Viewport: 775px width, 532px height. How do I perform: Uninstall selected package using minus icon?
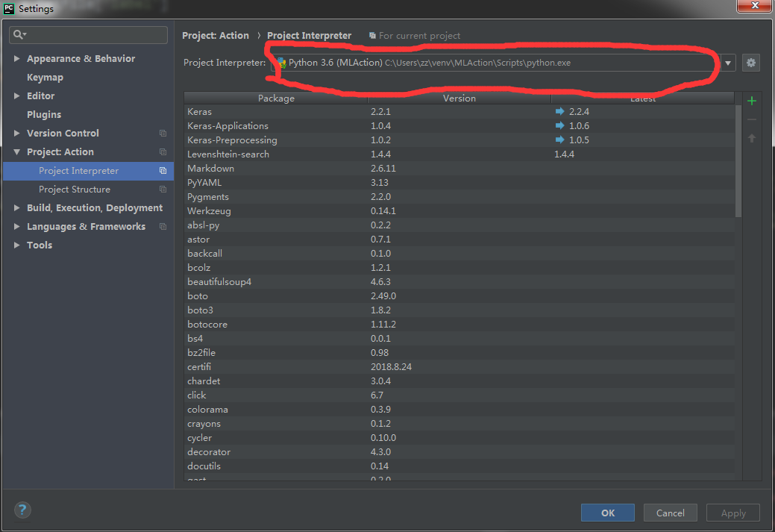751,119
